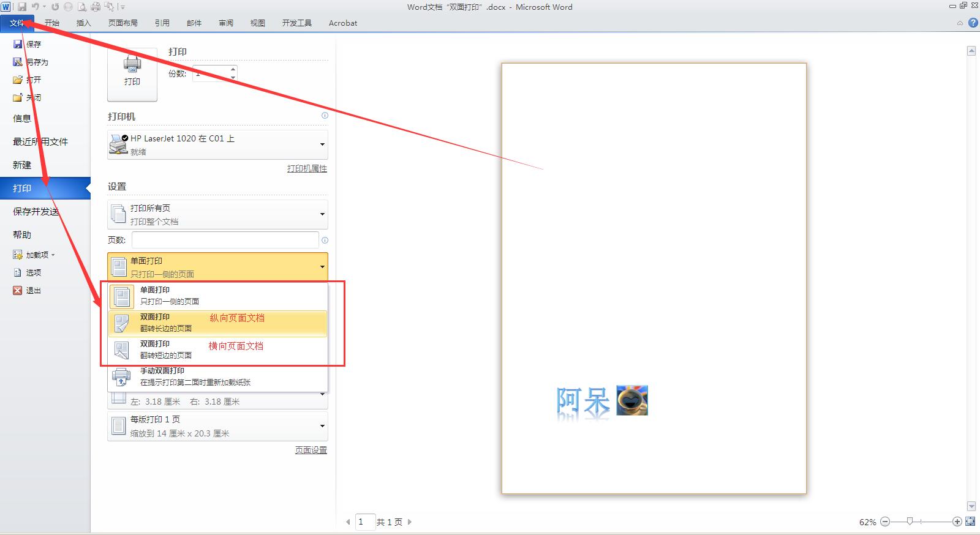Click the 打印机属性 link
The width and height of the screenshot is (980, 535).
307,168
